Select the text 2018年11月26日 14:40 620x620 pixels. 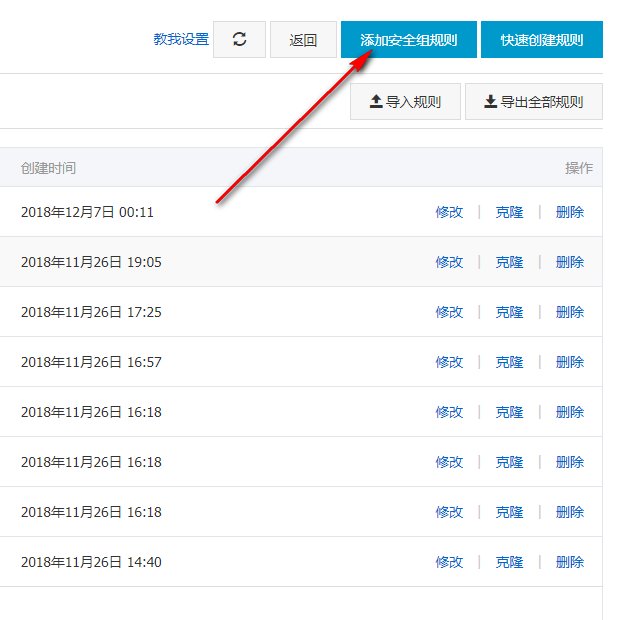pos(91,562)
